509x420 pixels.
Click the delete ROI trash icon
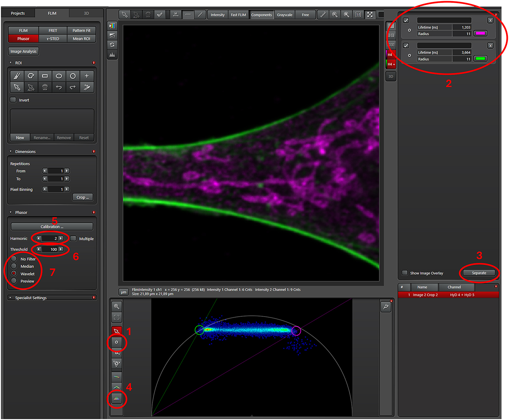[45, 87]
